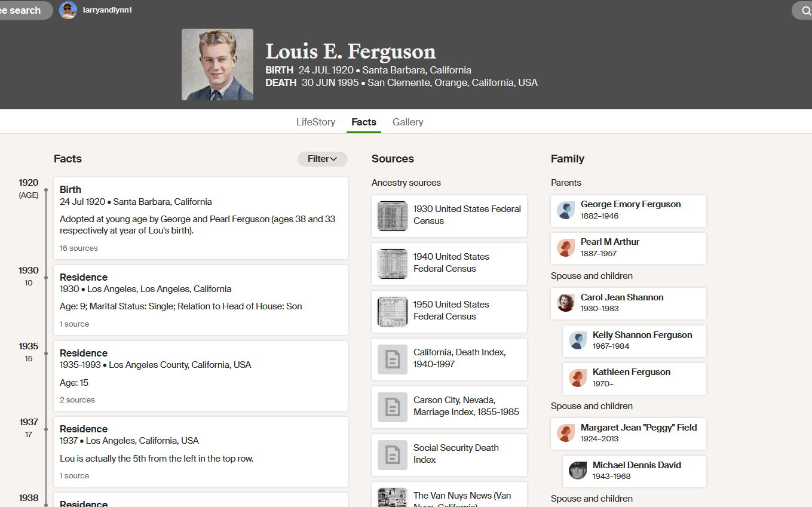Open George Emory Ferguson's silhouette icon
Image resolution: width=812 pixels, height=507 pixels.
click(x=566, y=210)
